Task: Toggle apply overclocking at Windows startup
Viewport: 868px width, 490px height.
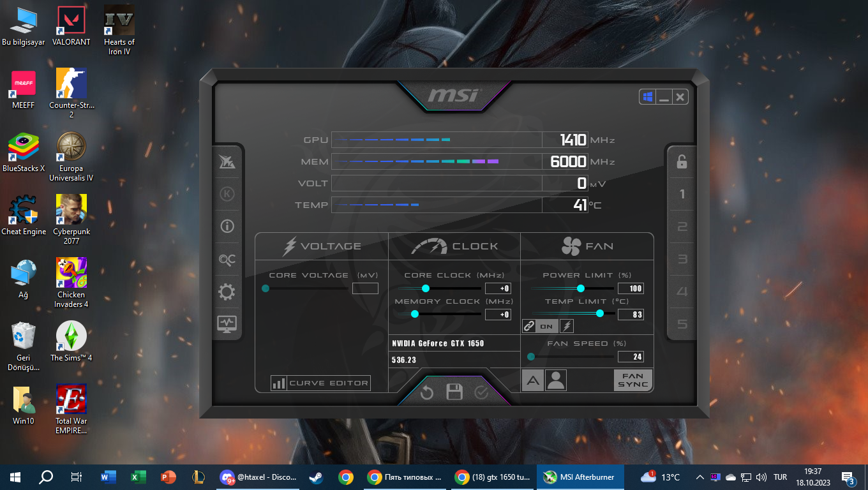Action: tap(648, 97)
